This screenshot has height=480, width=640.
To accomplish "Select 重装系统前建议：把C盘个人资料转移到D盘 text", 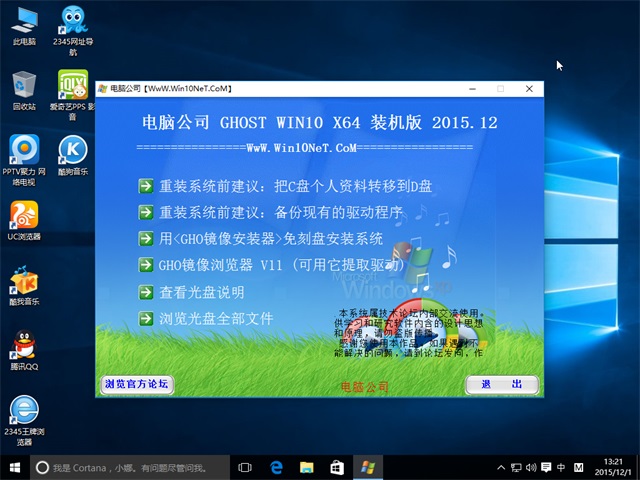I will point(296,186).
